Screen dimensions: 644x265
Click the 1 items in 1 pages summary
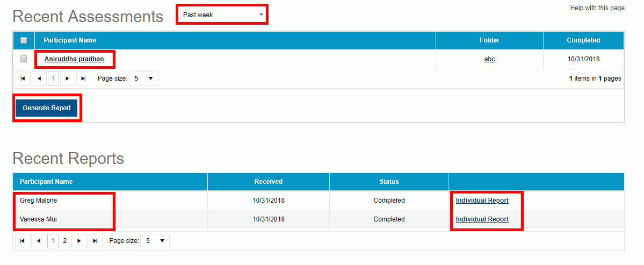click(595, 78)
